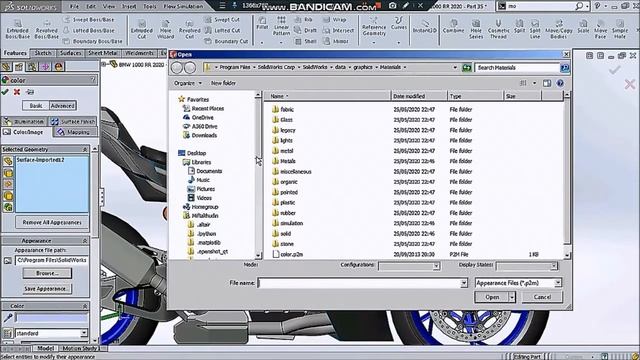This screenshot has width=640, height=360.
Task: Select the Extruded Boss/Base tool
Action: tap(18, 29)
